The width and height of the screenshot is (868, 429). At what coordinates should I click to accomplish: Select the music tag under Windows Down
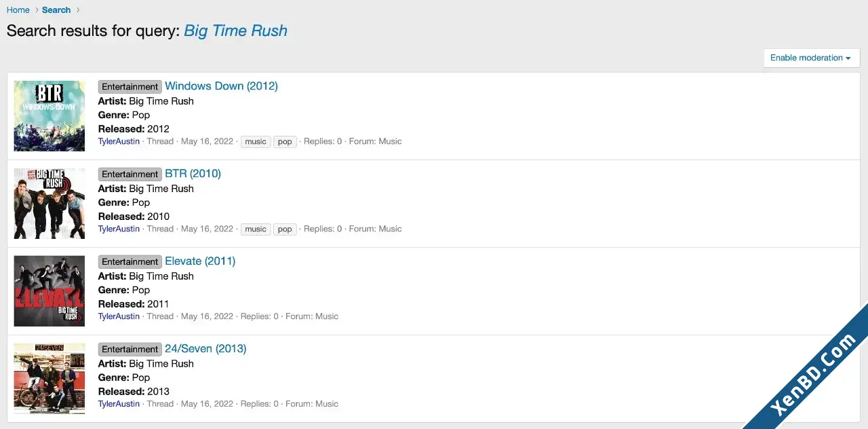pos(256,142)
